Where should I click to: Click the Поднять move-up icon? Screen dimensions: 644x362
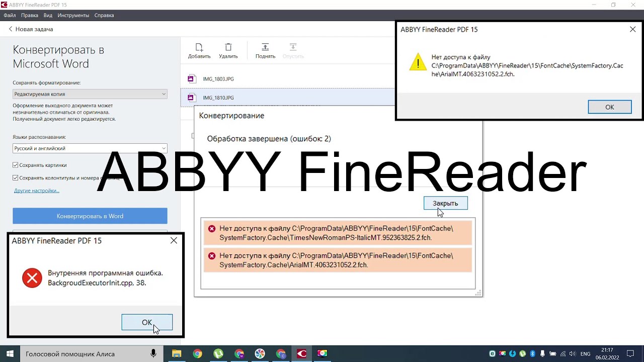point(265,47)
